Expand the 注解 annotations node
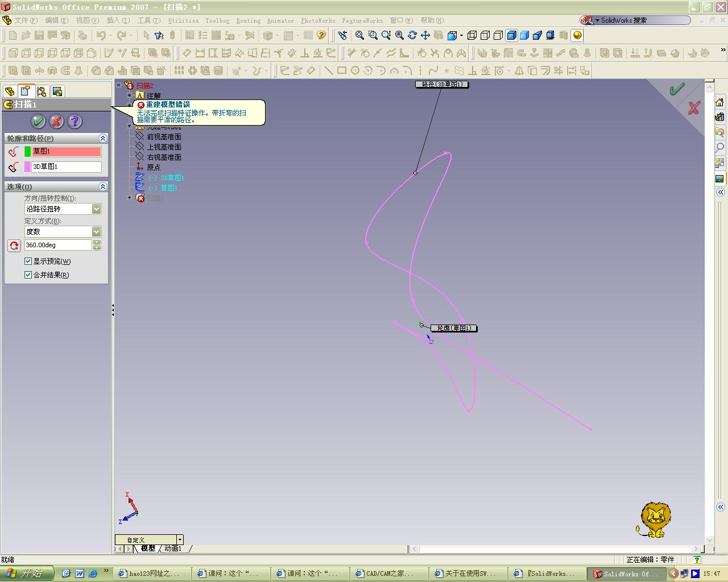Screen dimensions: 728x582 point(130,95)
